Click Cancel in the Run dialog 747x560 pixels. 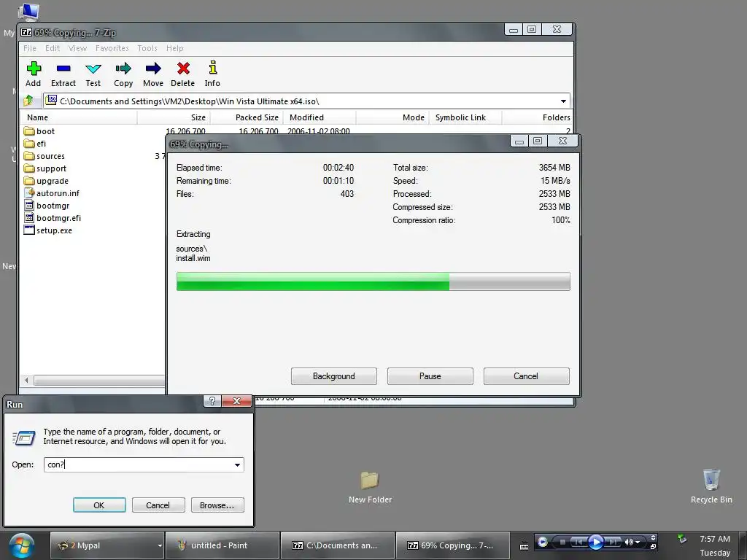[158, 505]
